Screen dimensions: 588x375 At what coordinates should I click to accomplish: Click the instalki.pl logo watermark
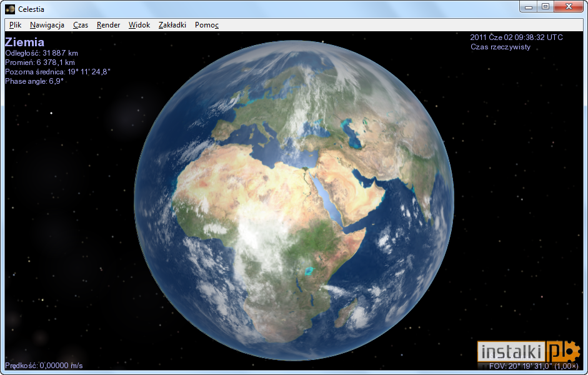[x=529, y=352]
